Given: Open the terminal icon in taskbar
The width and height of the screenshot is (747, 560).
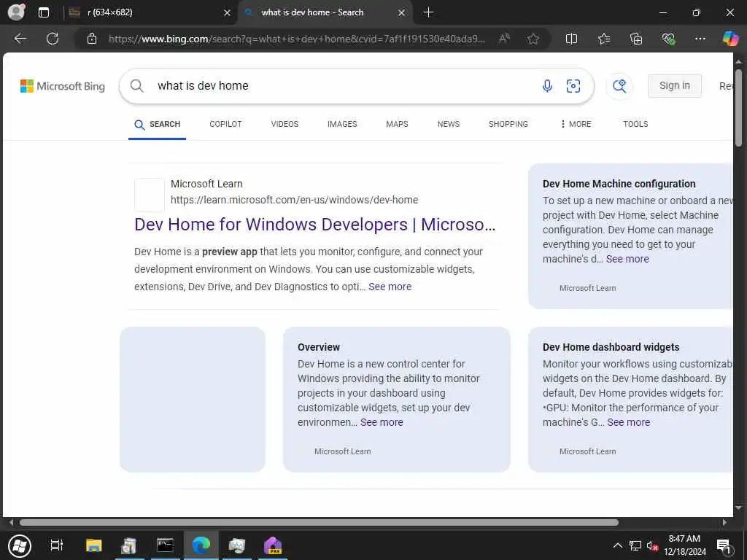Looking at the screenshot, I should tap(165, 545).
